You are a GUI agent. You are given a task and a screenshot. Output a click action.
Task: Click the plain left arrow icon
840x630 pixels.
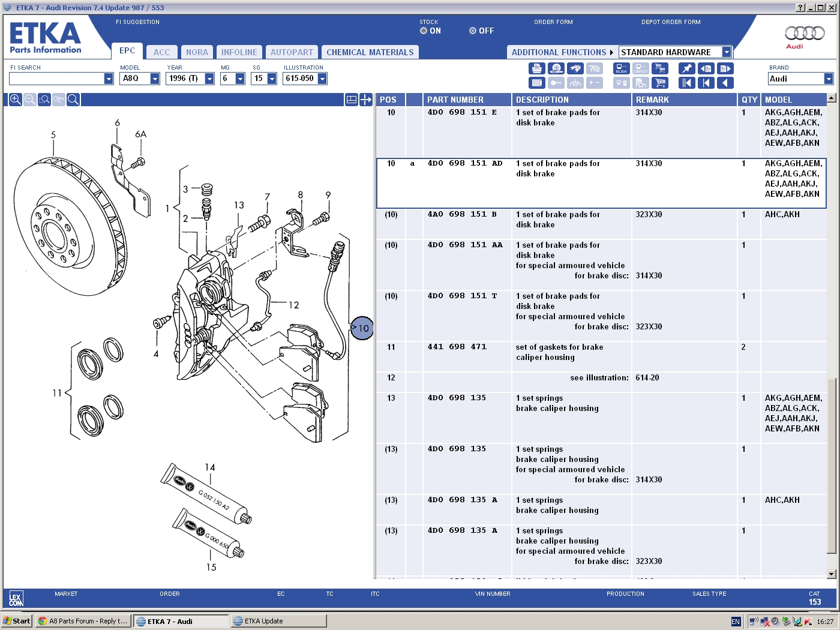tap(725, 83)
